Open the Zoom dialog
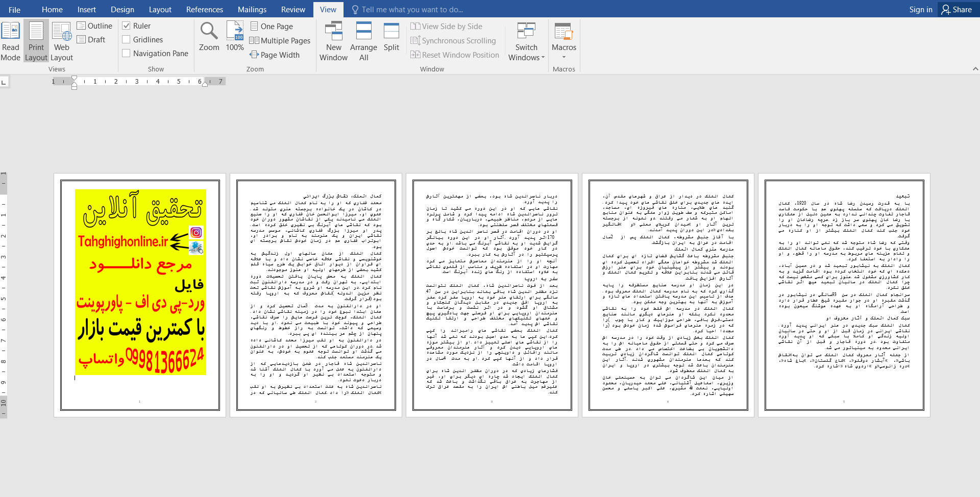This screenshot has height=497, width=980. pos(209,37)
